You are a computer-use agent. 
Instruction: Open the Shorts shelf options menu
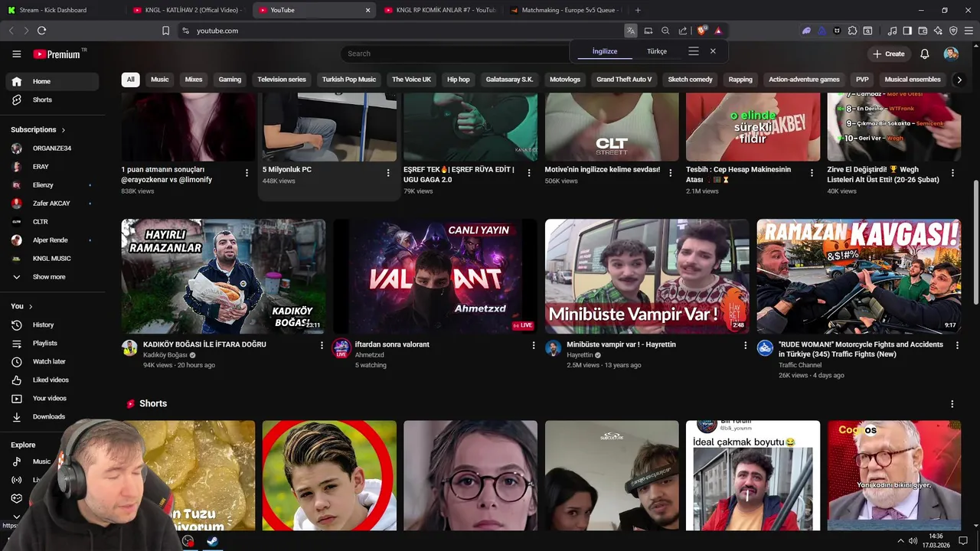click(x=952, y=404)
